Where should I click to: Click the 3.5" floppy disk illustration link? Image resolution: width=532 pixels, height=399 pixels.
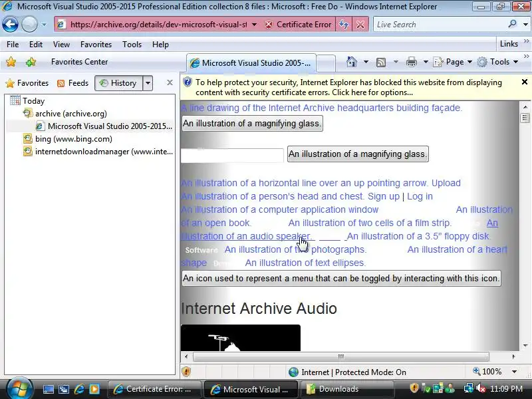(418, 236)
